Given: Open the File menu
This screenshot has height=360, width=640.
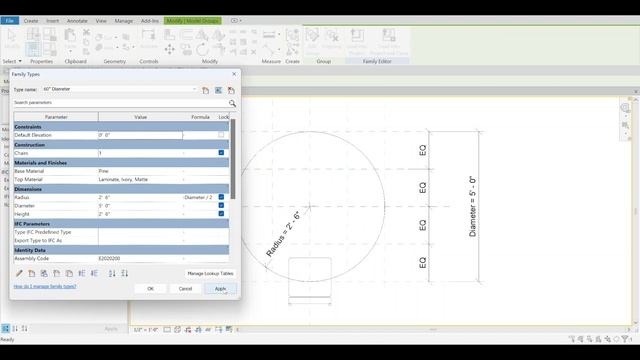Looking at the screenshot, I should point(10,20).
